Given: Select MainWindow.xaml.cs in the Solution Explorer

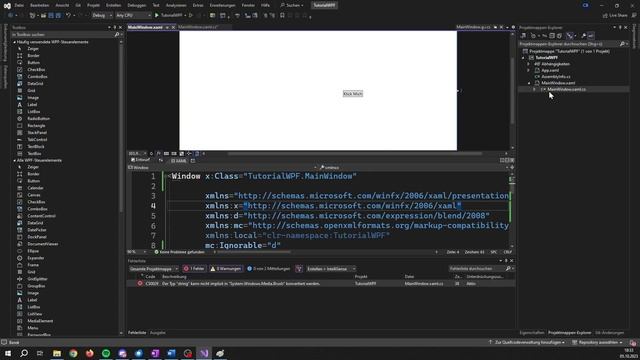Looking at the screenshot, I should (566, 89).
